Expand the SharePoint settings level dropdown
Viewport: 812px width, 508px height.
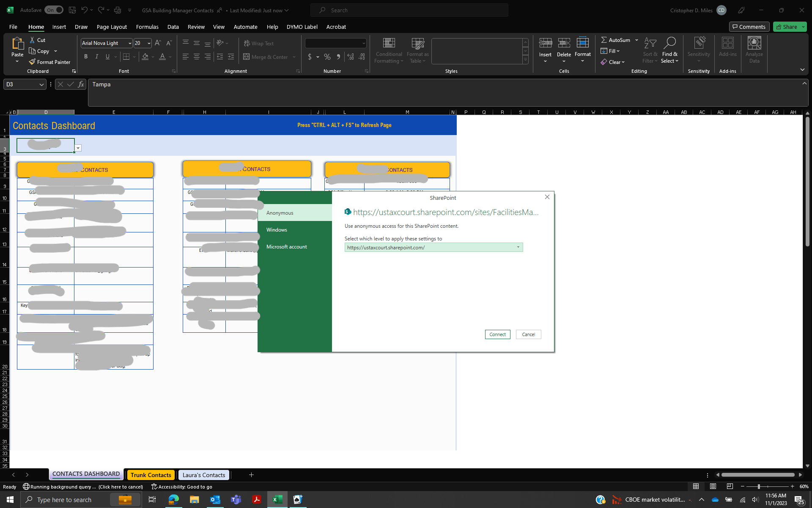coord(518,247)
